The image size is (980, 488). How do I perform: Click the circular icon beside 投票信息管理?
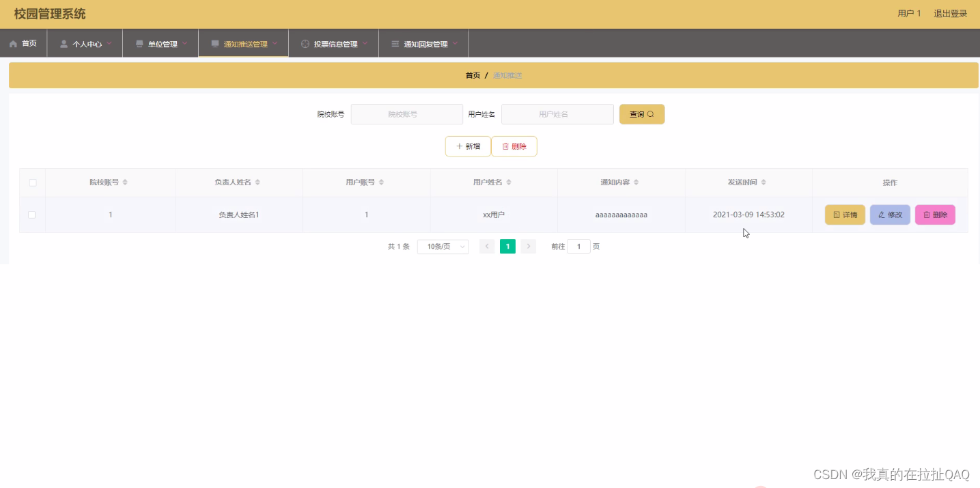coord(305,44)
